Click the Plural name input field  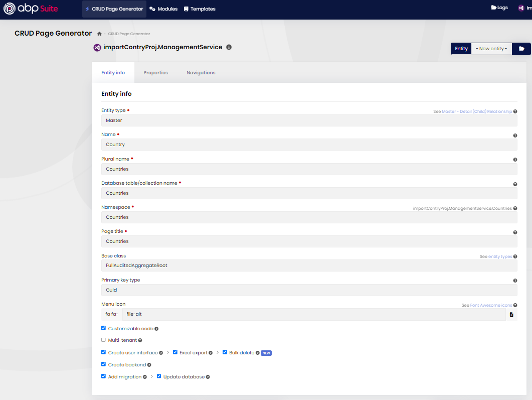coord(309,169)
